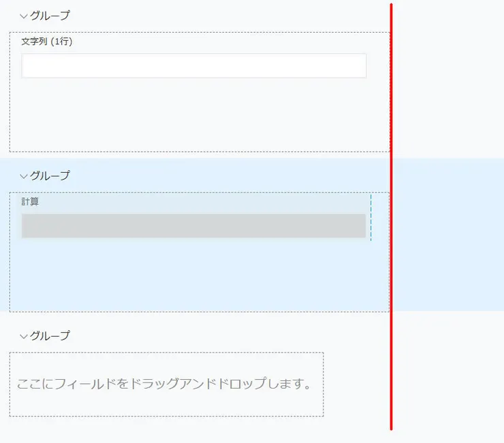Click the ここにフィールドをドラッグアンドドロップします placeholder text

click(x=164, y=384)
